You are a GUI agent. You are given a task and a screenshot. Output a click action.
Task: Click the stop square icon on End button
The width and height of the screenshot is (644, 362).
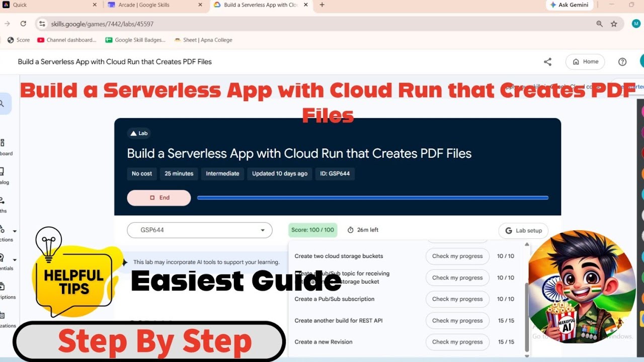point(152,198)
